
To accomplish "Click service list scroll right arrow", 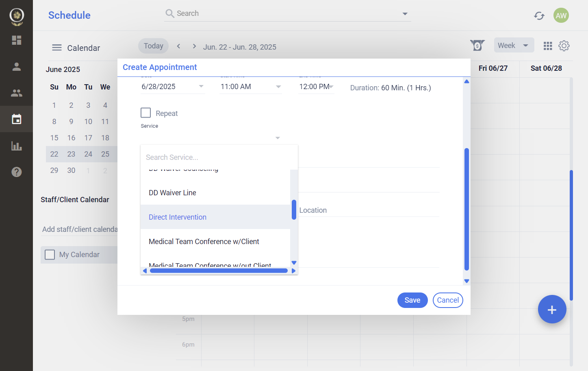I will 293,271.
